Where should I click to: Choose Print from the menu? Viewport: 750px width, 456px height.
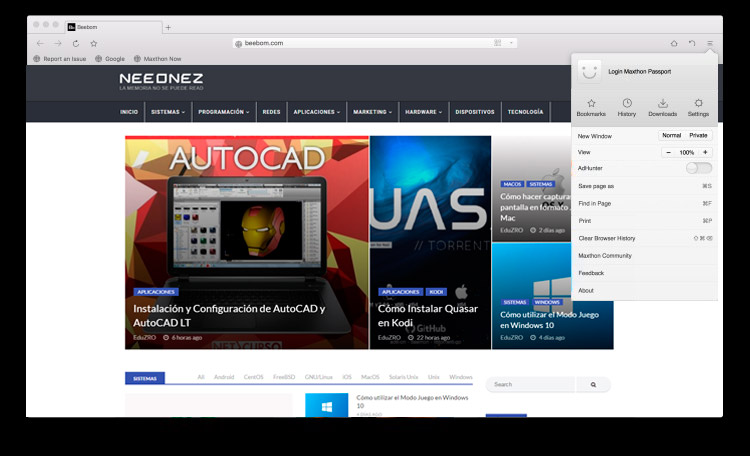tap(644, 221)
